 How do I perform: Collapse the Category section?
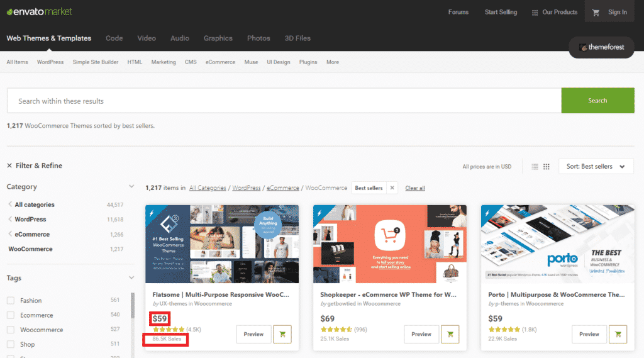(131, 187)
